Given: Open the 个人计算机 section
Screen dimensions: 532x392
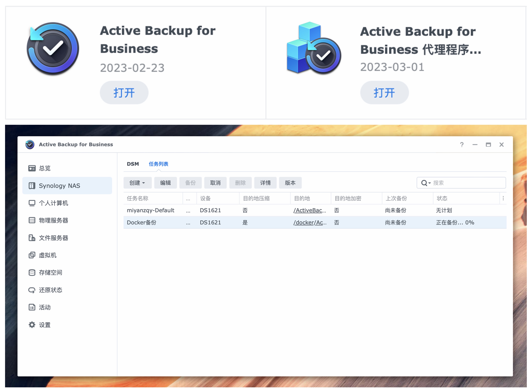Looking at the screenshot, I should coord(53,203).
